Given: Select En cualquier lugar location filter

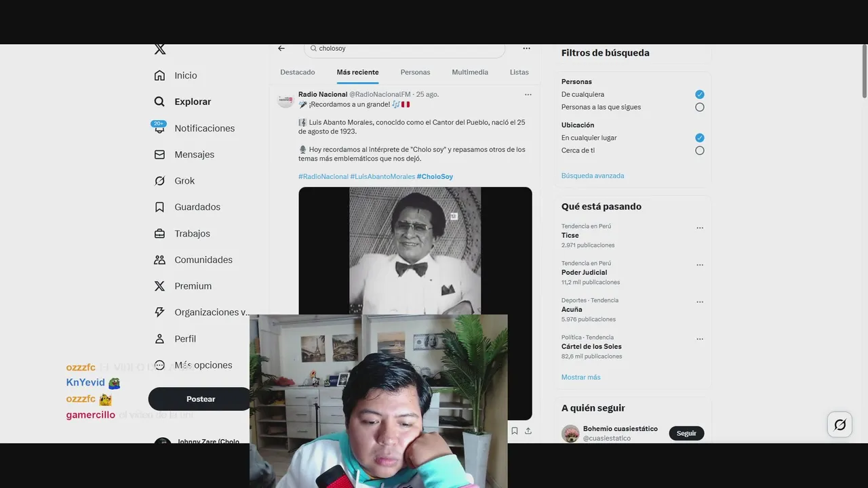Looking at the screenshot, I should point(700,138).
